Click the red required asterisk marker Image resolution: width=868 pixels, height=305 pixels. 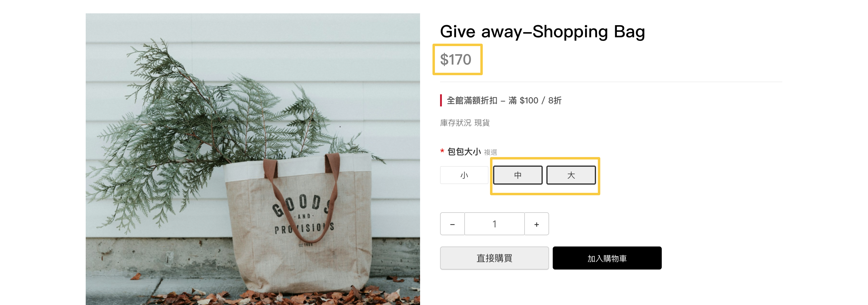(x=442, y=151)
